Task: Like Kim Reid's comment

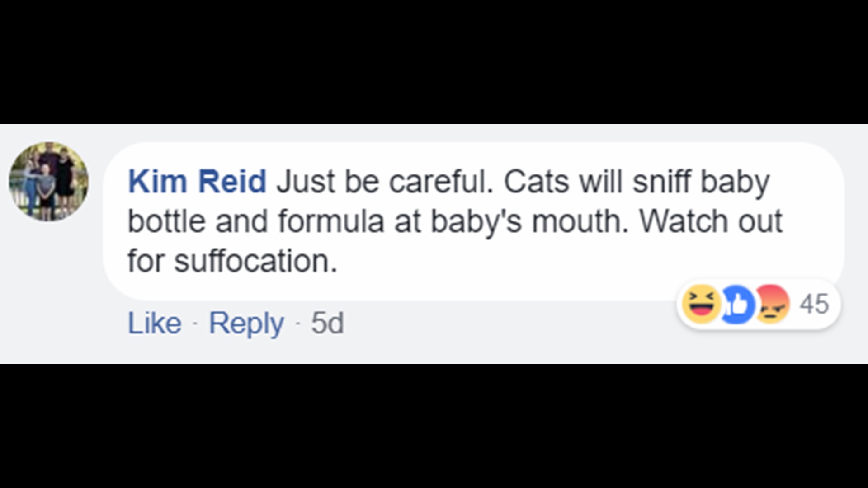Action: [x=155, y=323]
